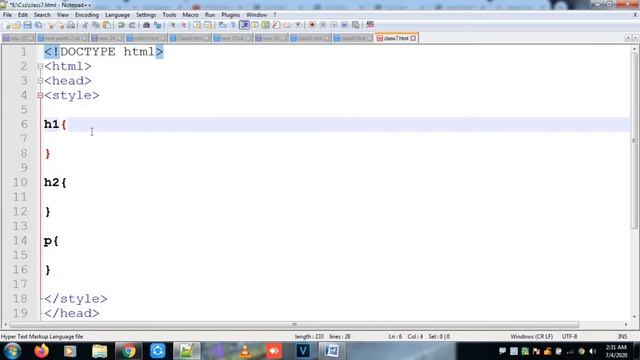Image resolution: width=640 pixels, height=360 pixels.
Task: Click the Zoom Out toolbar icon
Action: pos(183,25)
